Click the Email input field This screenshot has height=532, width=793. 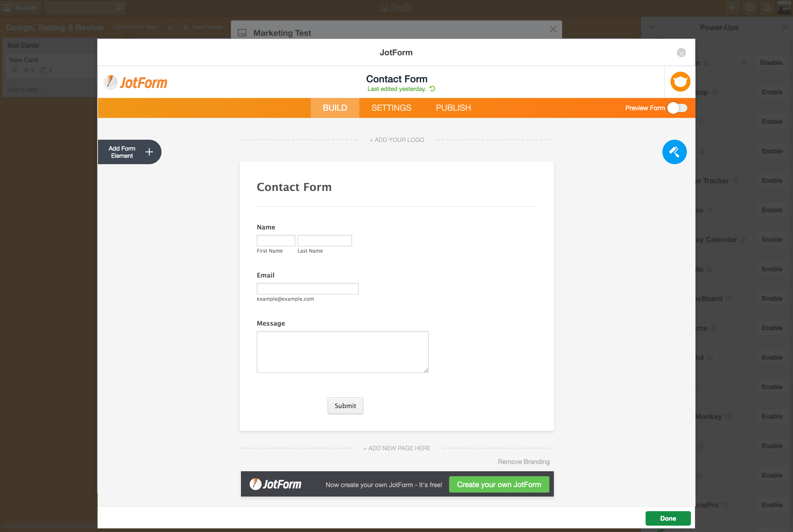point(307,289)
